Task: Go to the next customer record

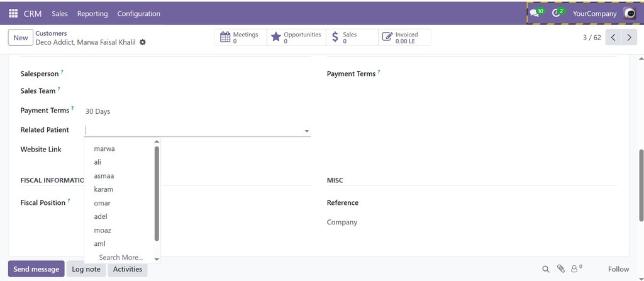Action: tap(629, 37)
